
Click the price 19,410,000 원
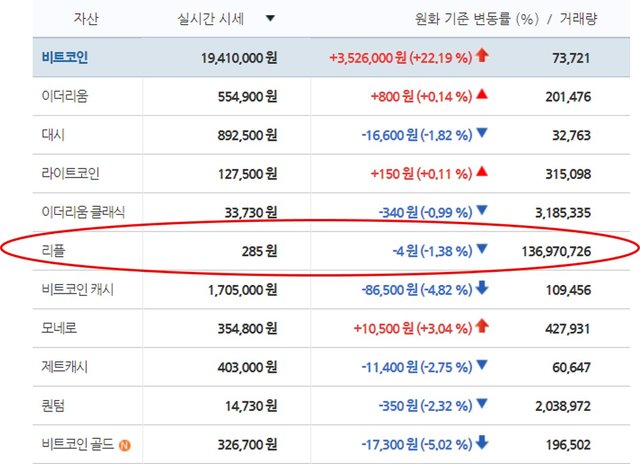pyautogui.click(x=239, y=58)
